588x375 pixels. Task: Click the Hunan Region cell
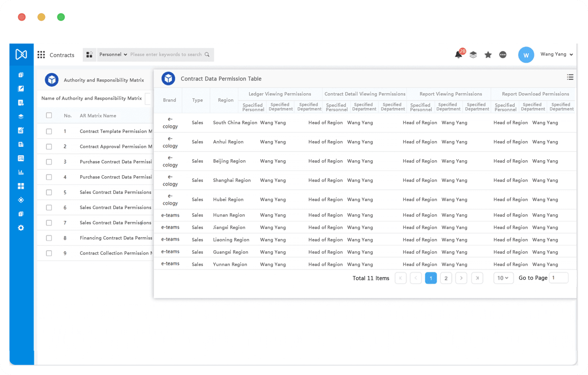coord(229,215)
